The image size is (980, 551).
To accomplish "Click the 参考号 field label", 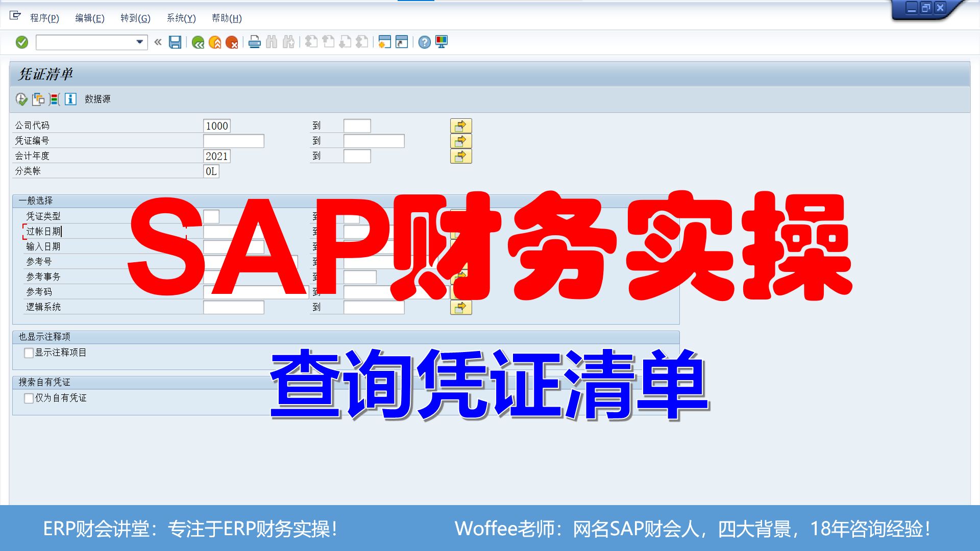I will tap(39, 262).
